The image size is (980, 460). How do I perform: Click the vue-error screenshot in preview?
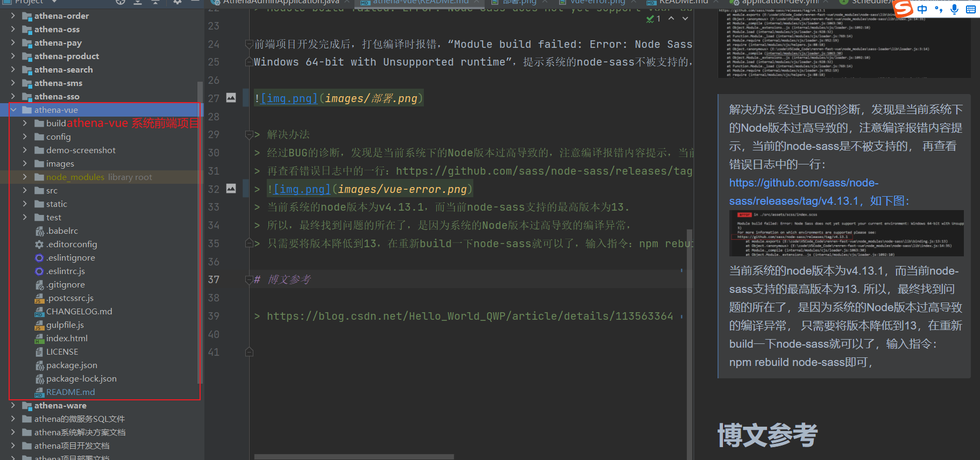846,233
